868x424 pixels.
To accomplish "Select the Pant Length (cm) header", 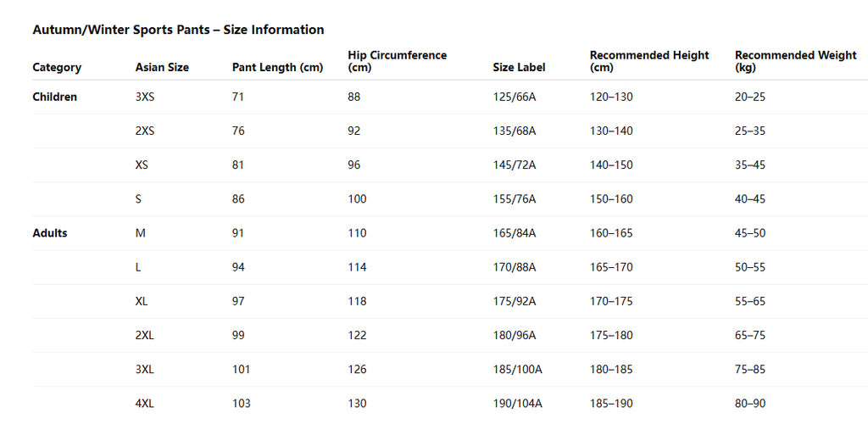I will coord(277,67).
